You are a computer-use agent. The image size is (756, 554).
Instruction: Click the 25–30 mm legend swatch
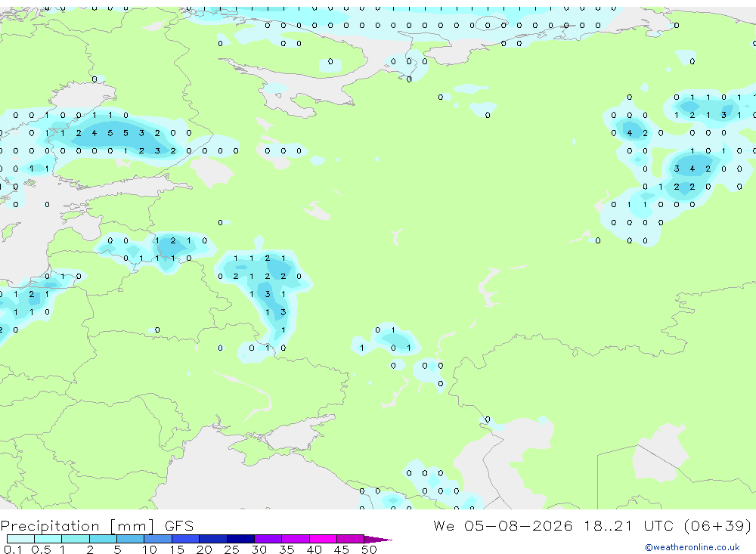coord(240,539)
